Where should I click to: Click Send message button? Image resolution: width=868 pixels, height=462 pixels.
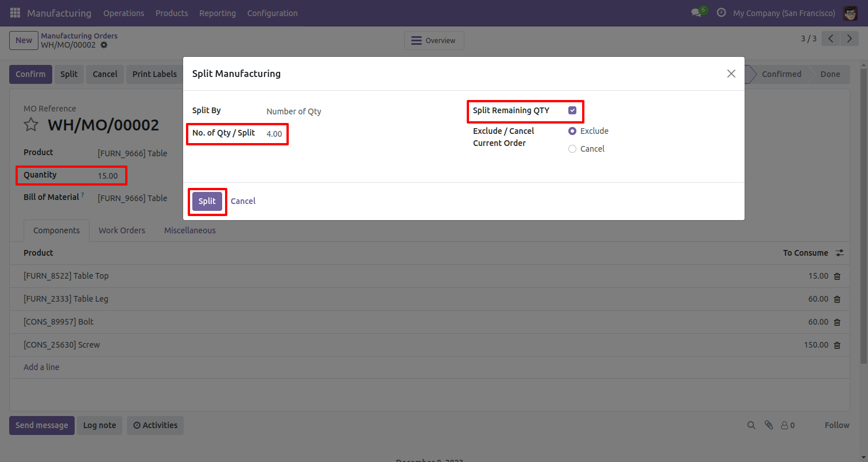42,425
